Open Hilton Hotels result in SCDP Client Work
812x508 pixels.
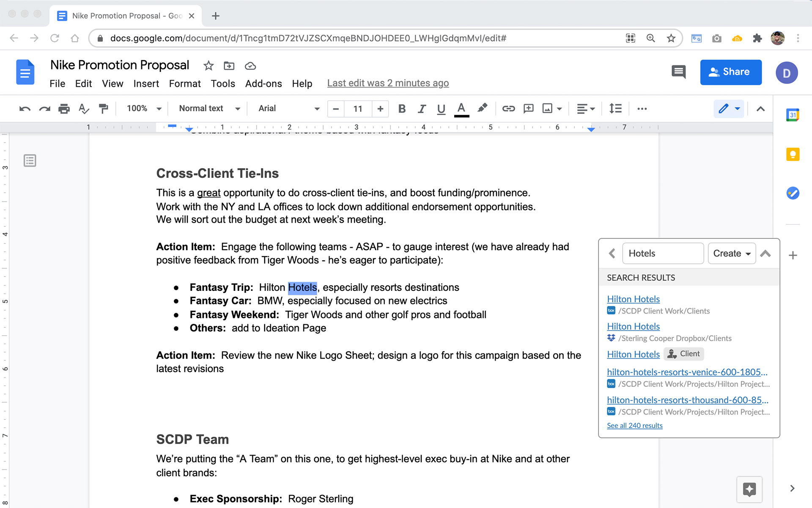pos(633,299)
